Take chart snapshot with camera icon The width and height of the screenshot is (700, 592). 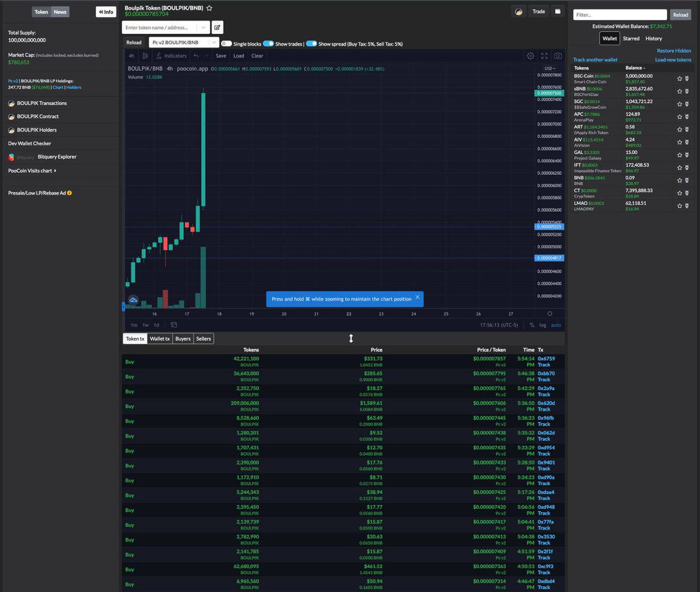click(558, 56)
